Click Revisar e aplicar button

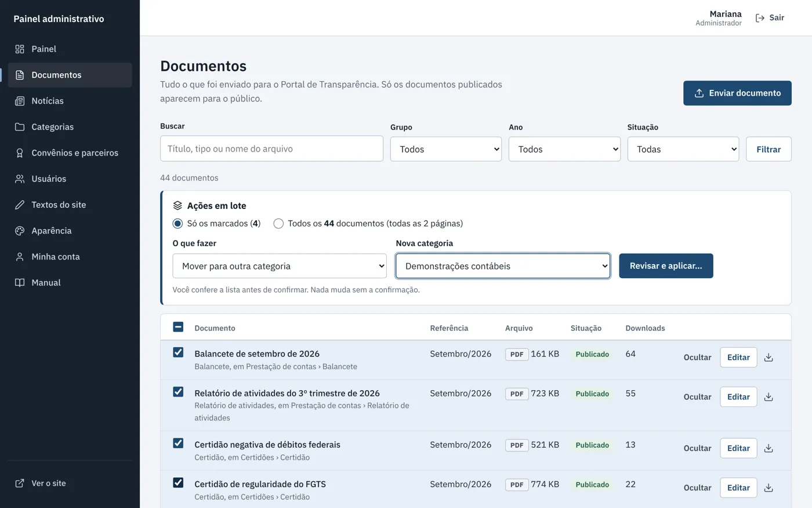click(x=666, y=266)
